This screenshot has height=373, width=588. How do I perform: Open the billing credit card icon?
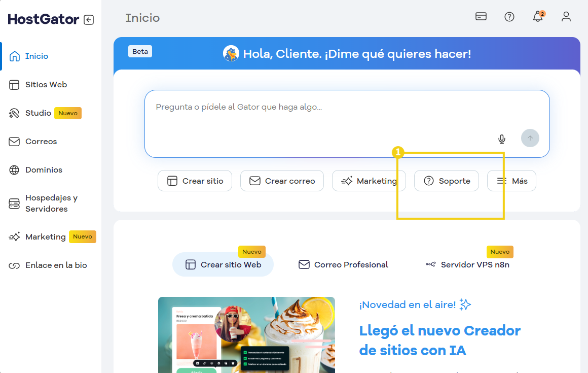point(481,17)
